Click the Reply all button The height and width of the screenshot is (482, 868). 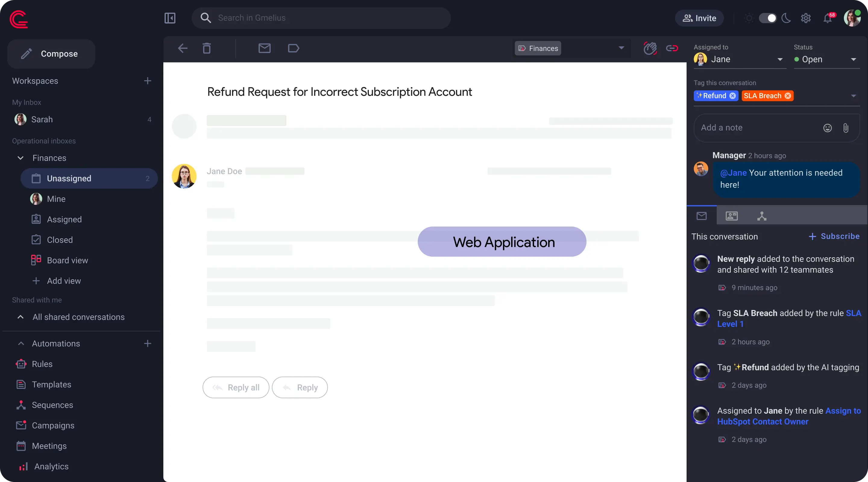(235, 387)
